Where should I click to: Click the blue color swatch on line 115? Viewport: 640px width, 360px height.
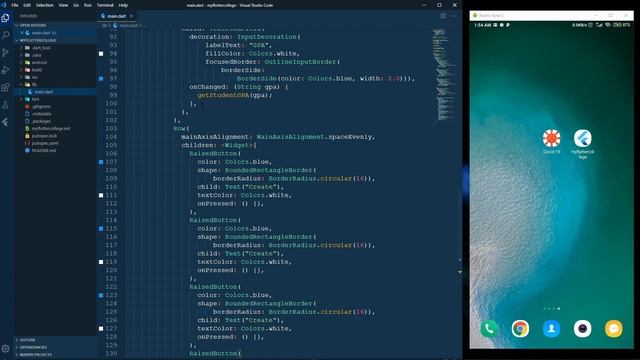(x=101, y=229)
